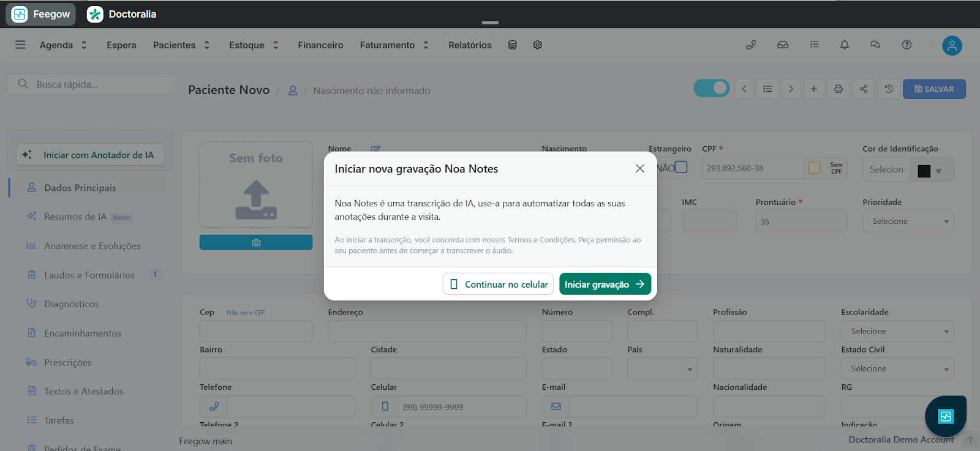Print the patient record
The image size is (980, 451).
(839, 89)
